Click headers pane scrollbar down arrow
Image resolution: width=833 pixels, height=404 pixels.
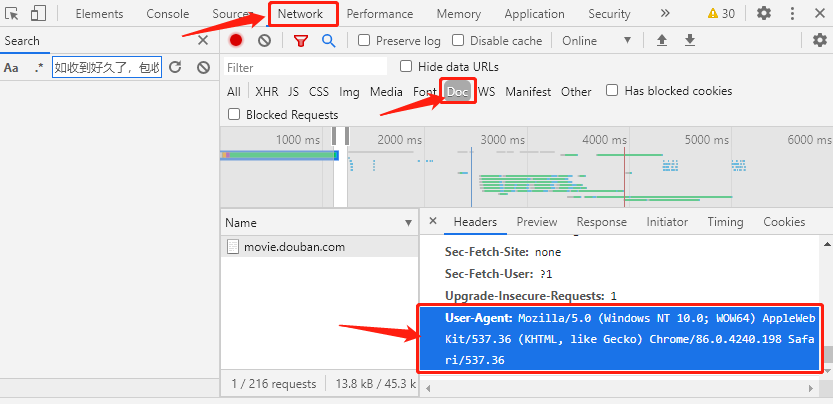(828, 369)
